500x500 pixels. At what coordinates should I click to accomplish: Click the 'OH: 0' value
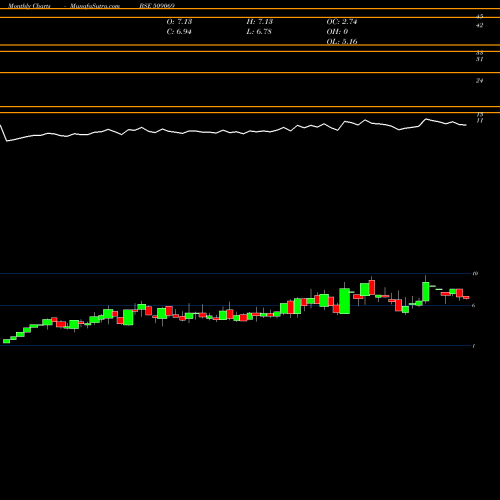tap(337, 32)
